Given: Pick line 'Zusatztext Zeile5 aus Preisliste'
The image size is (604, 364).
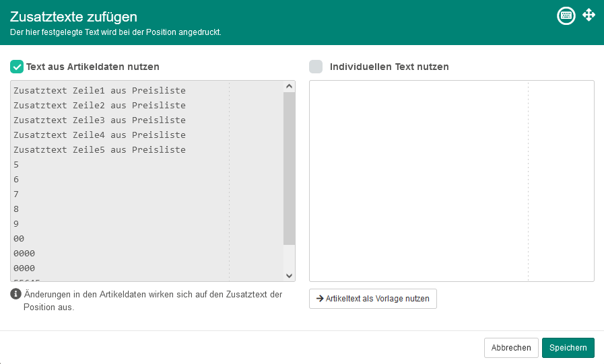Looking at the screenshot, I should coord(100,150).
